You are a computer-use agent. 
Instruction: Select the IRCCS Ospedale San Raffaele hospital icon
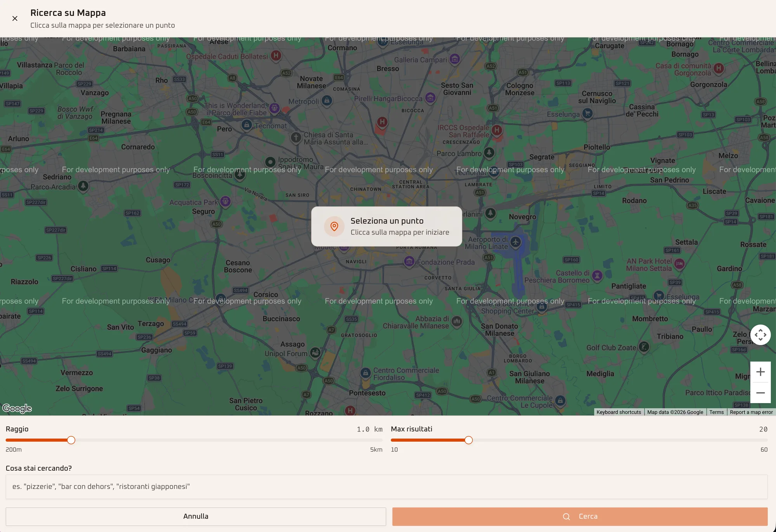(x=497, y=130)
